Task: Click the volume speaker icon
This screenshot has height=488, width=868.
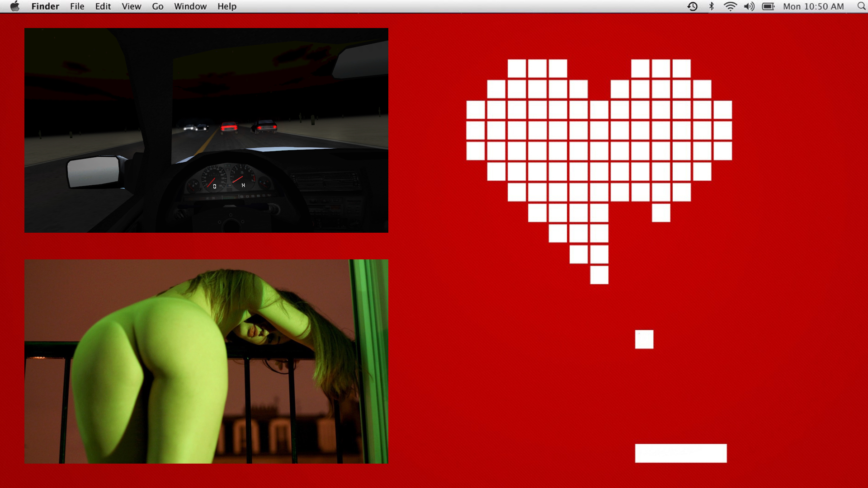Action: coord(749,6)
